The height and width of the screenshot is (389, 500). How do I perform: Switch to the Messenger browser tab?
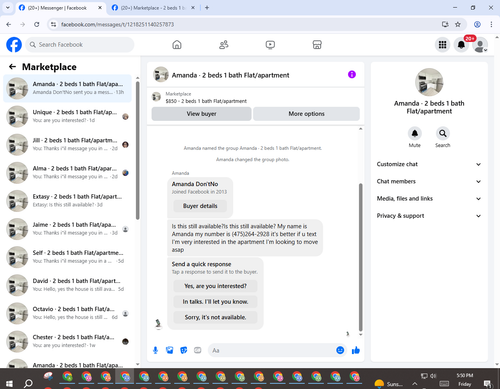point(60,8)
